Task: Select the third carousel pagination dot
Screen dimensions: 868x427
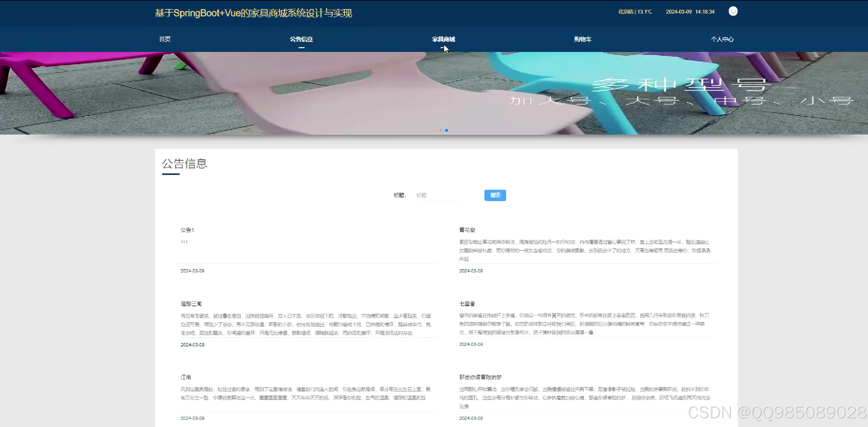Action: [x=447, y=130]
